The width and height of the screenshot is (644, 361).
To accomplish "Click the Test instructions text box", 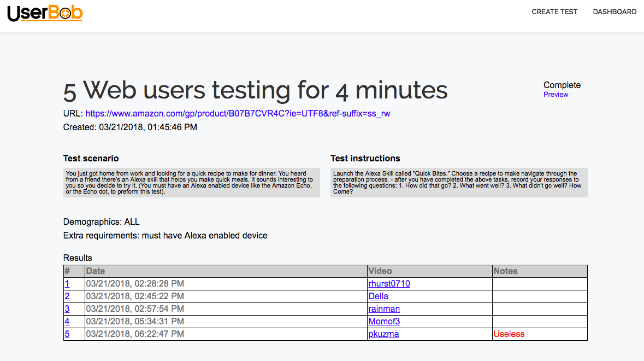I will pos(458,182).
